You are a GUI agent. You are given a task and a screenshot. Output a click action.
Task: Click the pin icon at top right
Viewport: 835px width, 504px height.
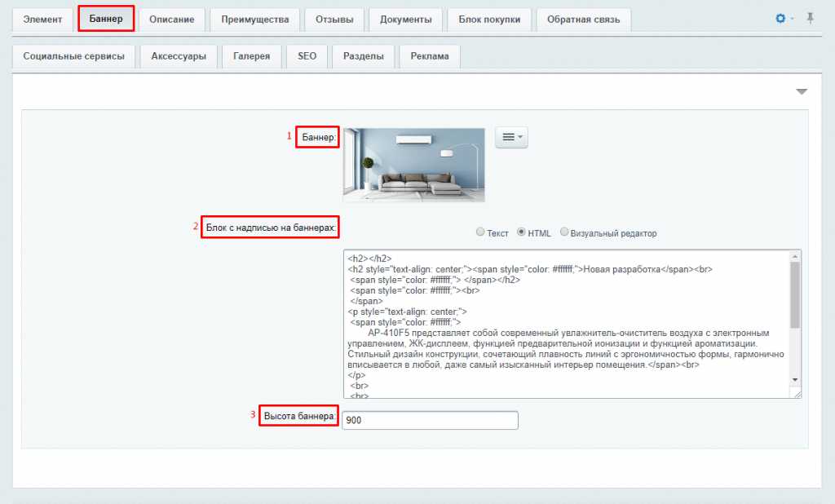[810, 18]
